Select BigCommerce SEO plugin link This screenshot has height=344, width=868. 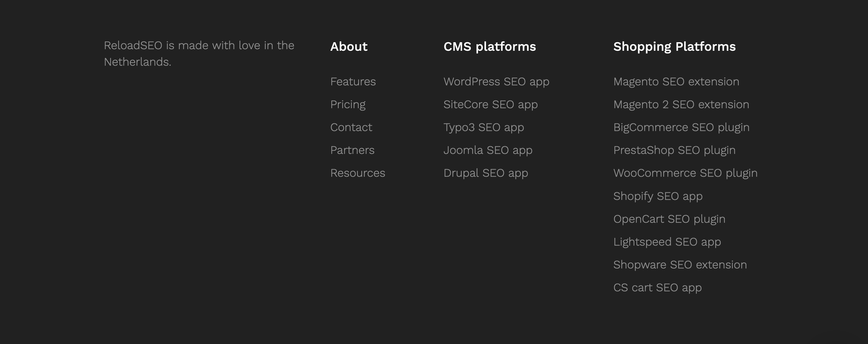[x=681, y=128]
